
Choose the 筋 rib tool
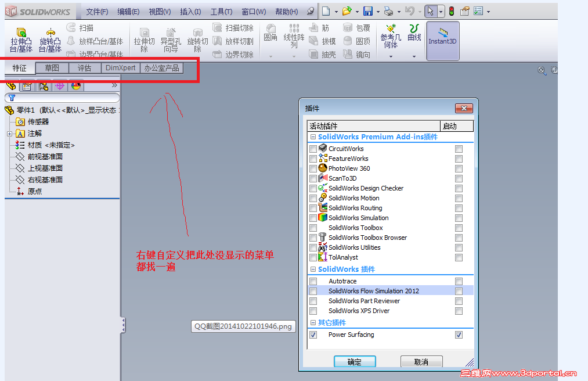[x=319, y=28]
